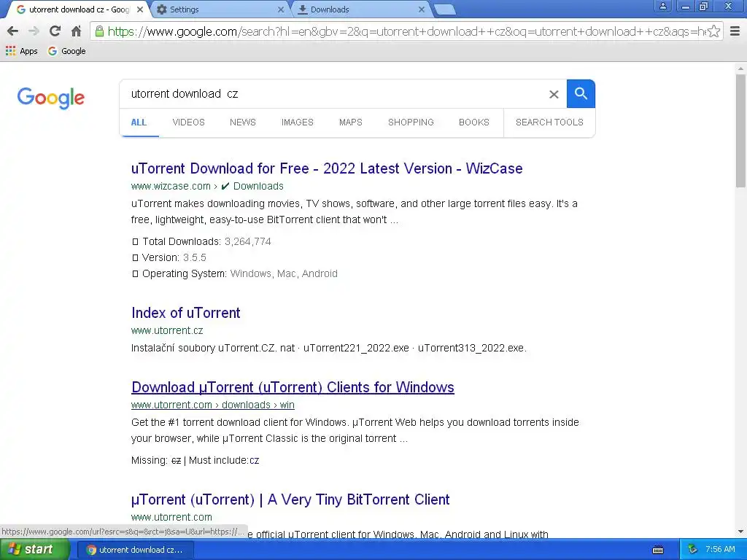The height and width of the screenshot is (560, 747).
Task: Open the Chrome hamburger menu
Action: tap(735, 31)
